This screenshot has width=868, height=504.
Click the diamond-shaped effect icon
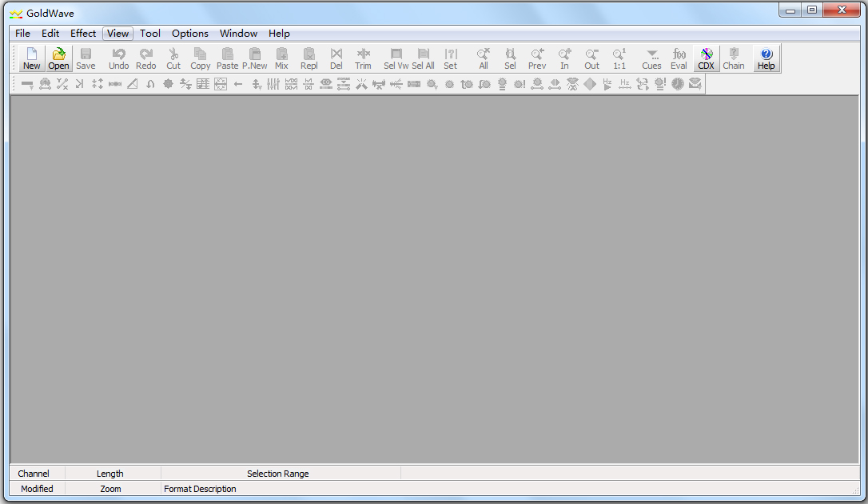click(x=590, y=84)
